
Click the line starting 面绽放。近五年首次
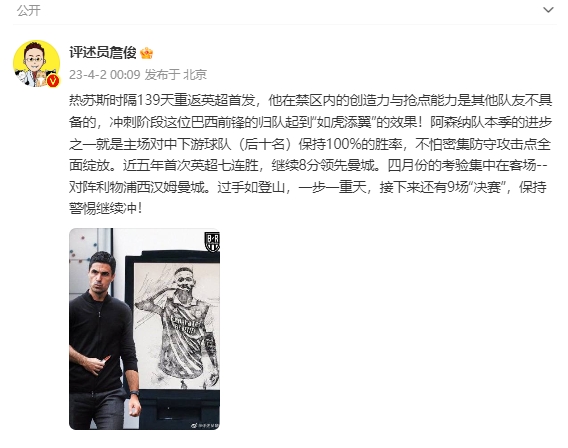coord(308,166)
